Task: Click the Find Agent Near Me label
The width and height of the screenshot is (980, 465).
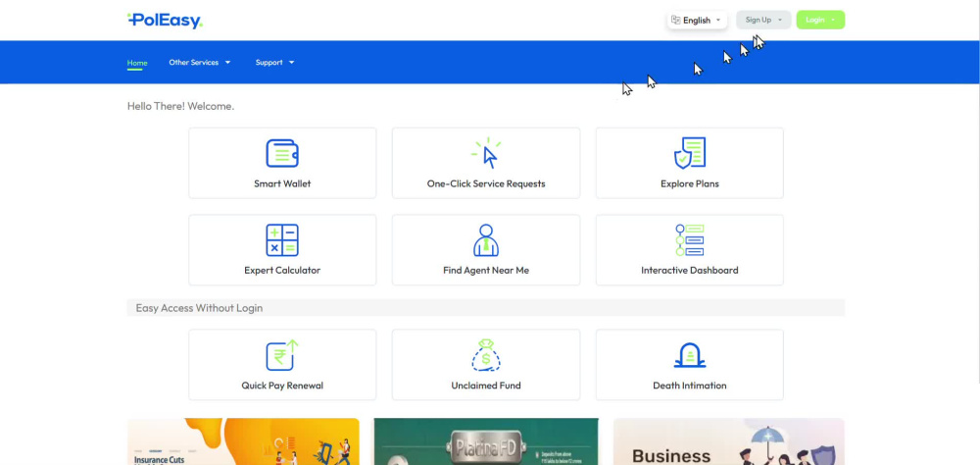Action: (x=486, y=271)
